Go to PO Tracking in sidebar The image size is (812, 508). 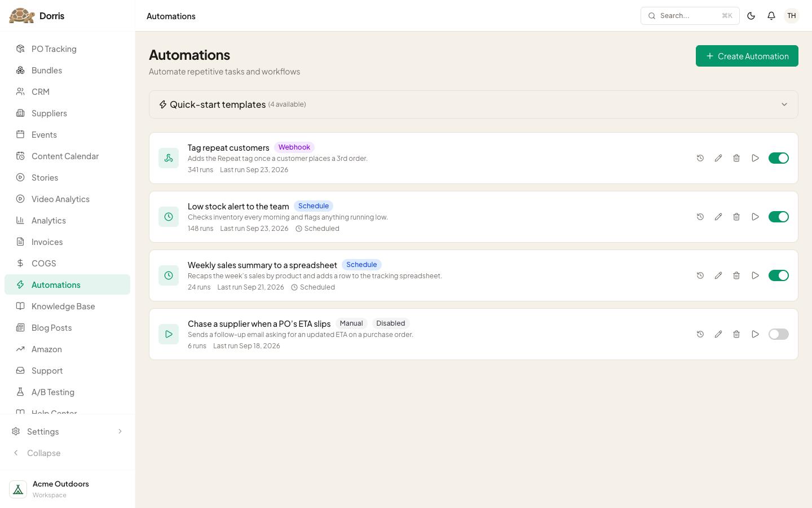coord(68,49)
